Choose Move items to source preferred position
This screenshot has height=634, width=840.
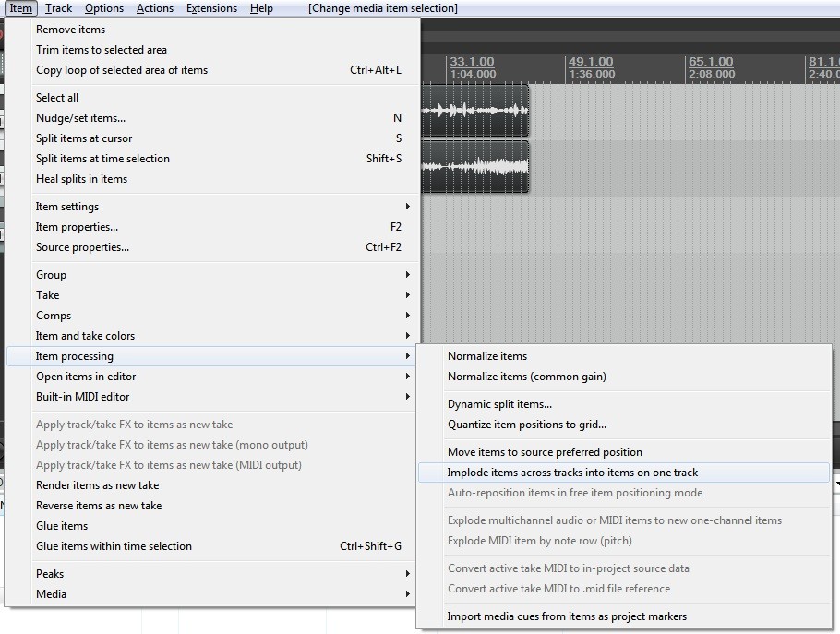(624, 452)
